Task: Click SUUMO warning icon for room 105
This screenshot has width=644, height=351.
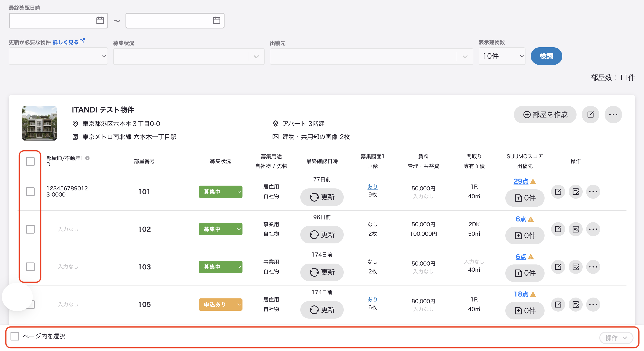Action: [533, 294]
